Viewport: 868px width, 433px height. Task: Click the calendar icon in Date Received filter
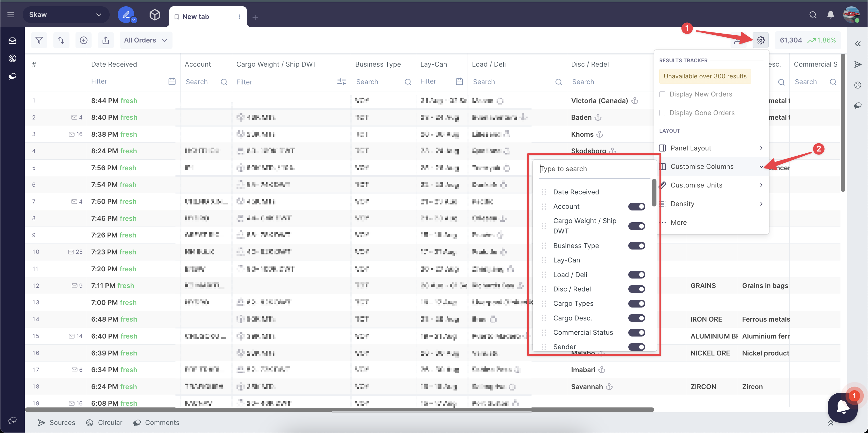[172, 81]
